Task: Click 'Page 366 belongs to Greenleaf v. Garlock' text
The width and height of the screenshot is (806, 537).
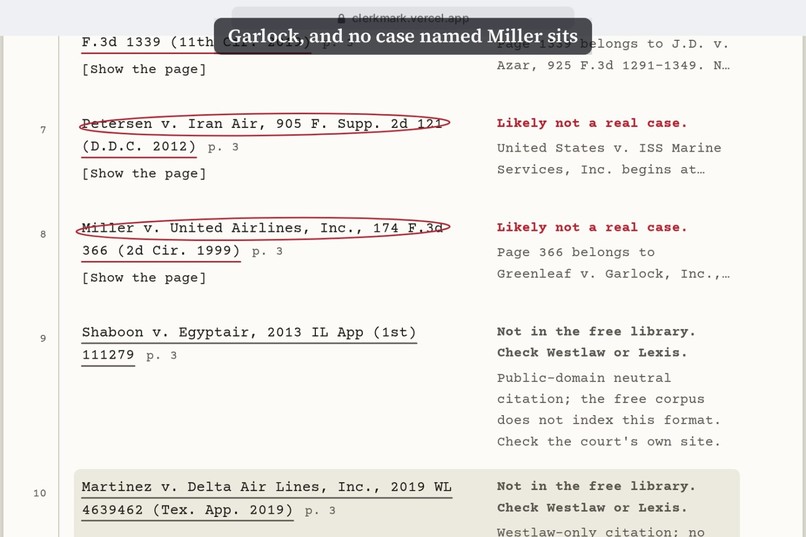Action: (613, 263)
